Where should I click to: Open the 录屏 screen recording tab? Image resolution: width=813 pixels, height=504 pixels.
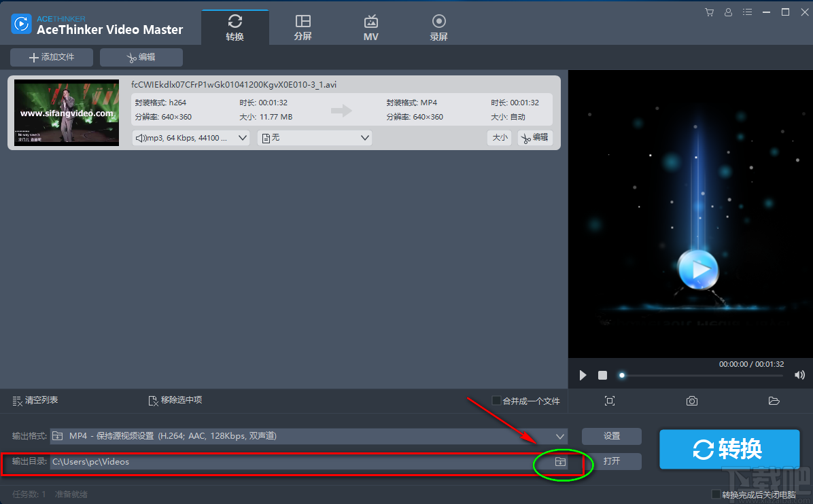[x=438, y=26]
